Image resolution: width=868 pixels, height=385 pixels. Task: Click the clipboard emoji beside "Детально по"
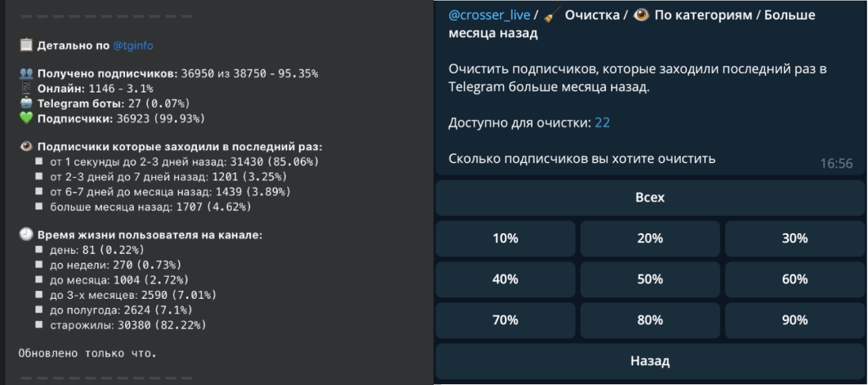(x=25, y=46)
